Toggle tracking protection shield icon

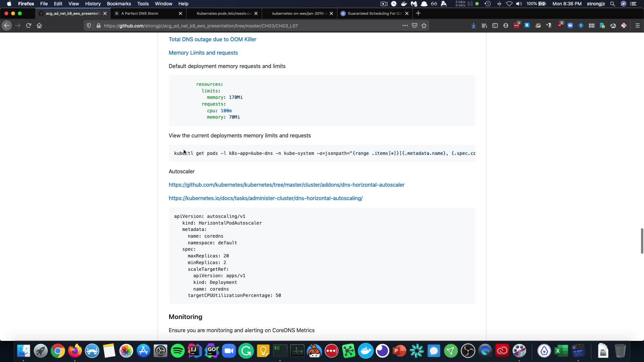[89, 25]
